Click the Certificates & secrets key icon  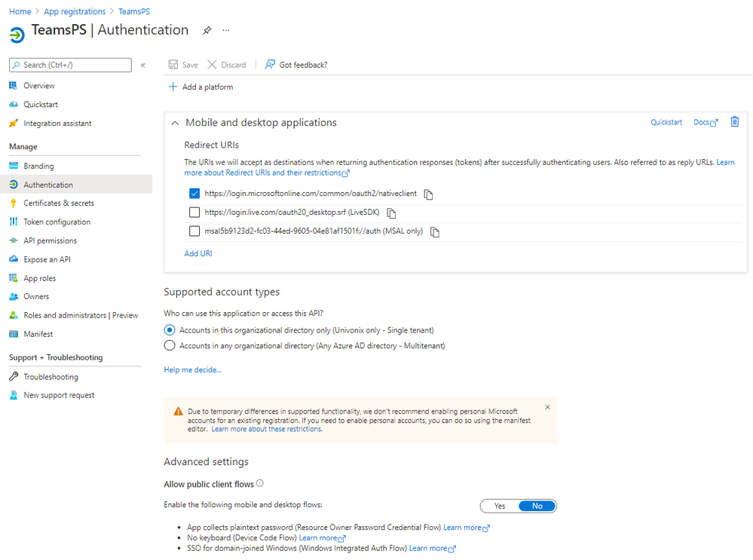coord(14,203)
